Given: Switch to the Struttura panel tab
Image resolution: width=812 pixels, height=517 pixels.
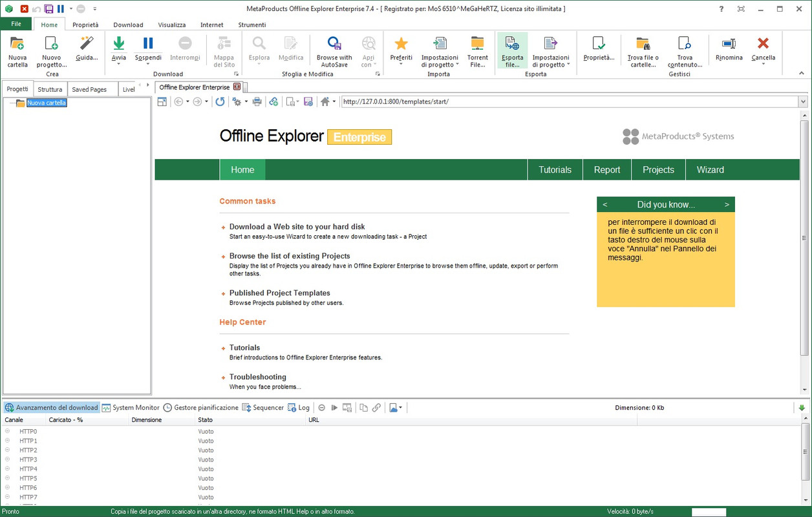Looking at the screenshot, I should click(50, 89).
